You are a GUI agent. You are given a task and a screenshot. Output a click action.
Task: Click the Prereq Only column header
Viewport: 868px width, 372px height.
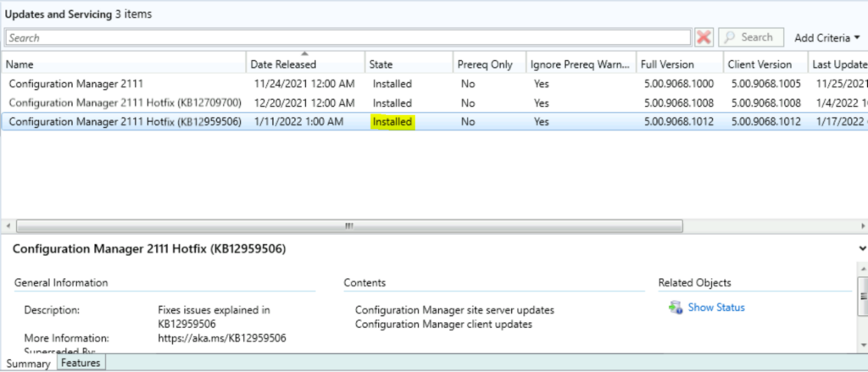[x=489, y=64]
